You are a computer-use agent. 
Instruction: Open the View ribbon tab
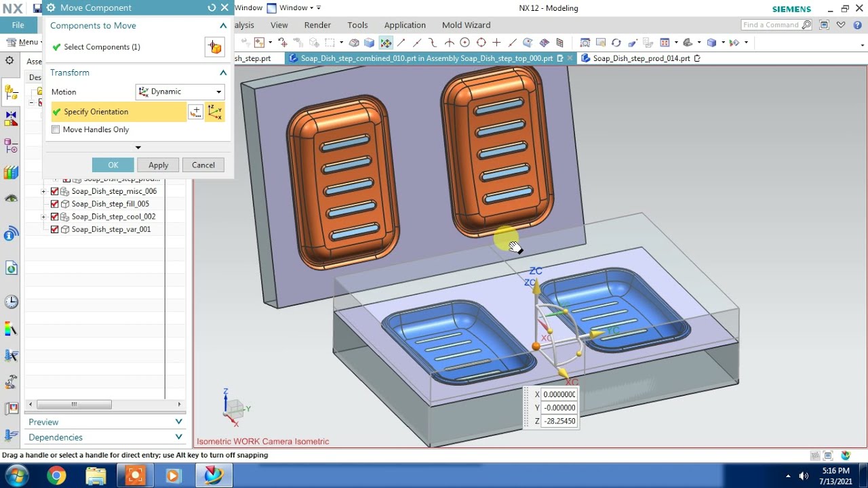pyautogui.click(x=279, y=25)
